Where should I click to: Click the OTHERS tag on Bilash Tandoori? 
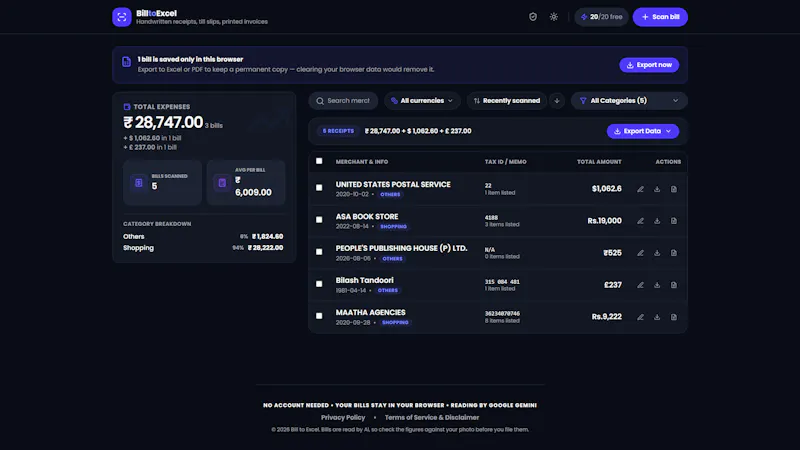tap(388, 290)
